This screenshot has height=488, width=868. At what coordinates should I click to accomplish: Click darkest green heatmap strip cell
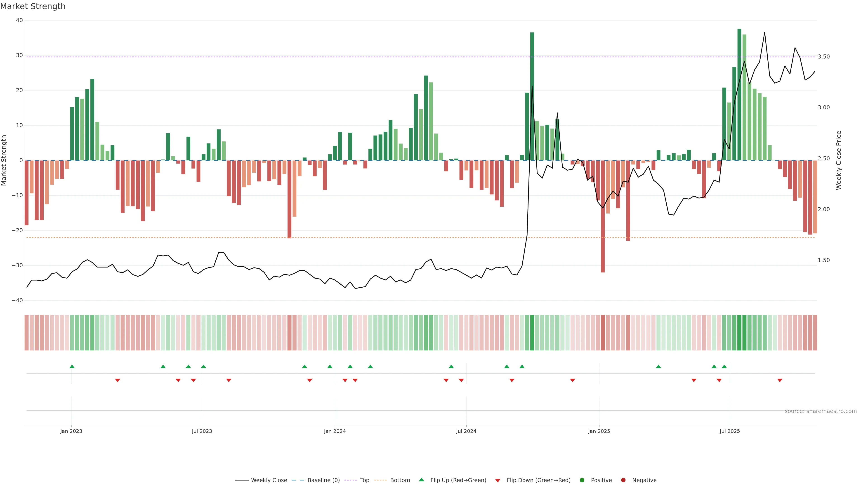click(739, 333)
